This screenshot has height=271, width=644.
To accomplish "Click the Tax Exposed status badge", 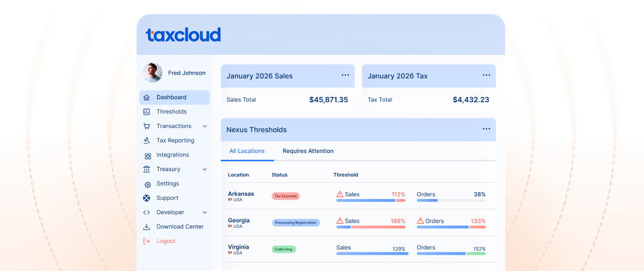I will point(285,196).
